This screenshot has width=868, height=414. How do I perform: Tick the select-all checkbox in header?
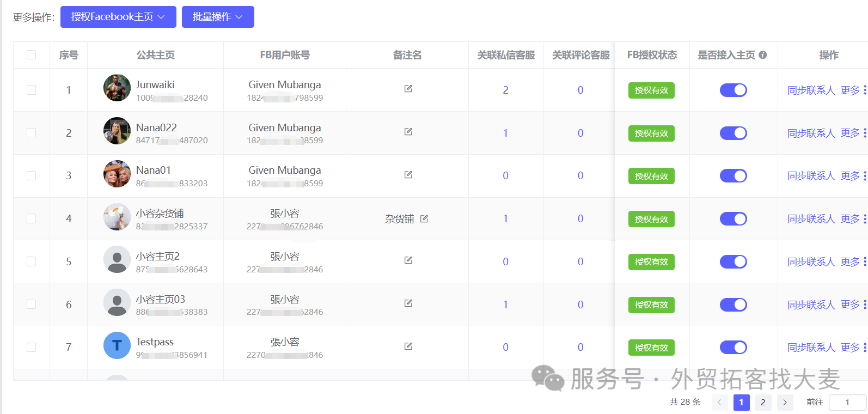point(32,55)
